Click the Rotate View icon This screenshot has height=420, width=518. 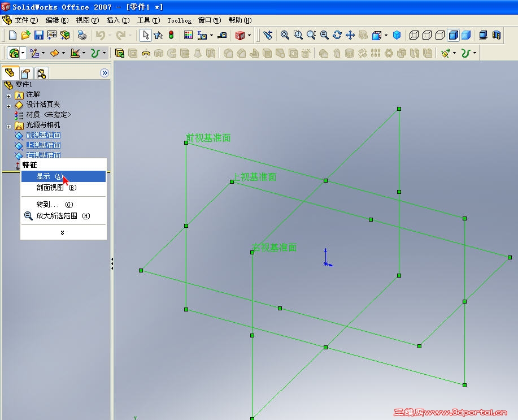[x=337, y=35]
